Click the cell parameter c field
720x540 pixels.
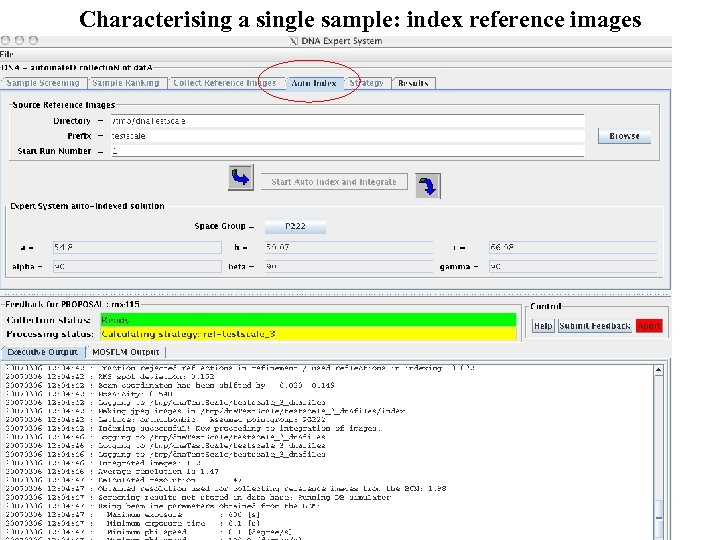pos(573,248)
